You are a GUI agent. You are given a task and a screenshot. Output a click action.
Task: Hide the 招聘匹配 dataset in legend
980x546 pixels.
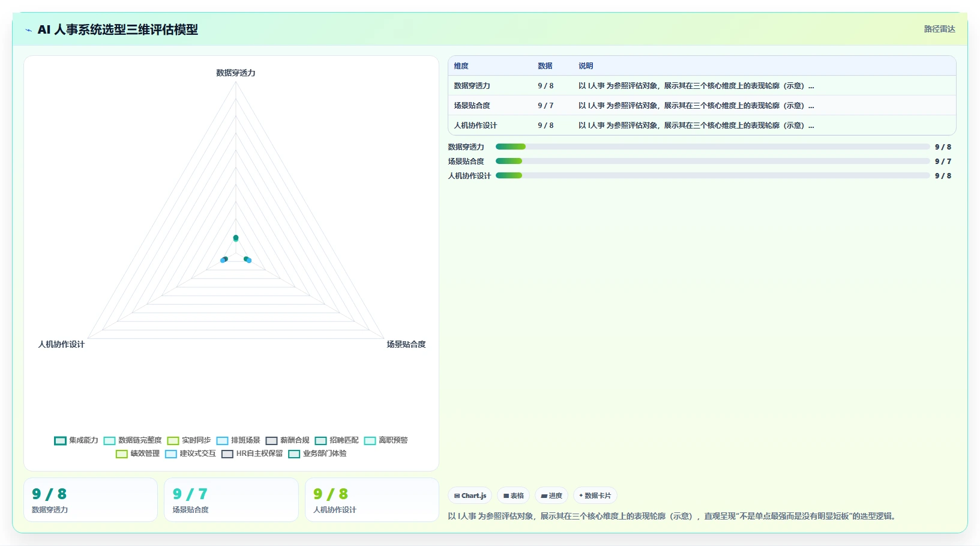click(x=337, y=440)
